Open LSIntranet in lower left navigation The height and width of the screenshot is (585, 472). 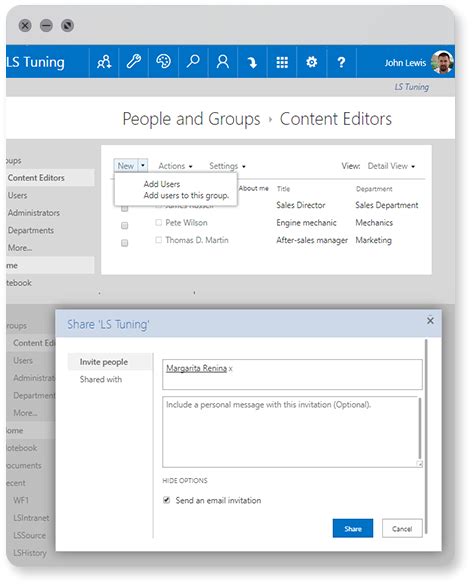(x=31, y=517)
